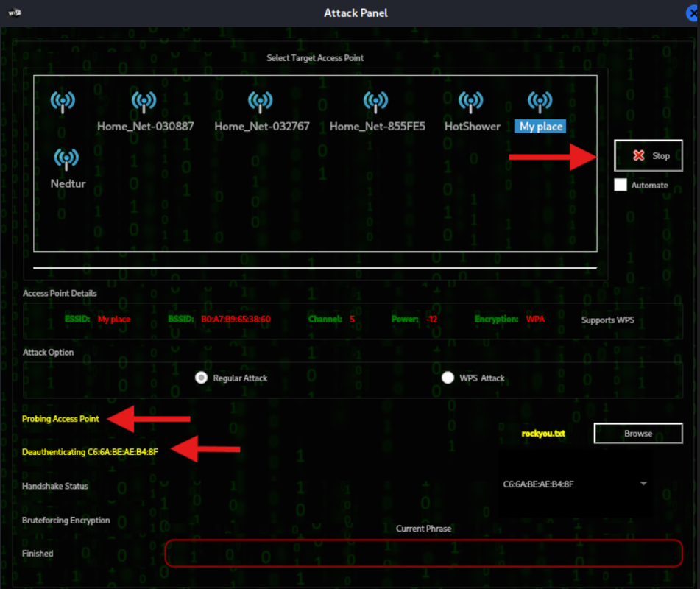This screenshot has width=700, height=589.
Task: Click the Nedtur network label
Action: tap(68, 183)
